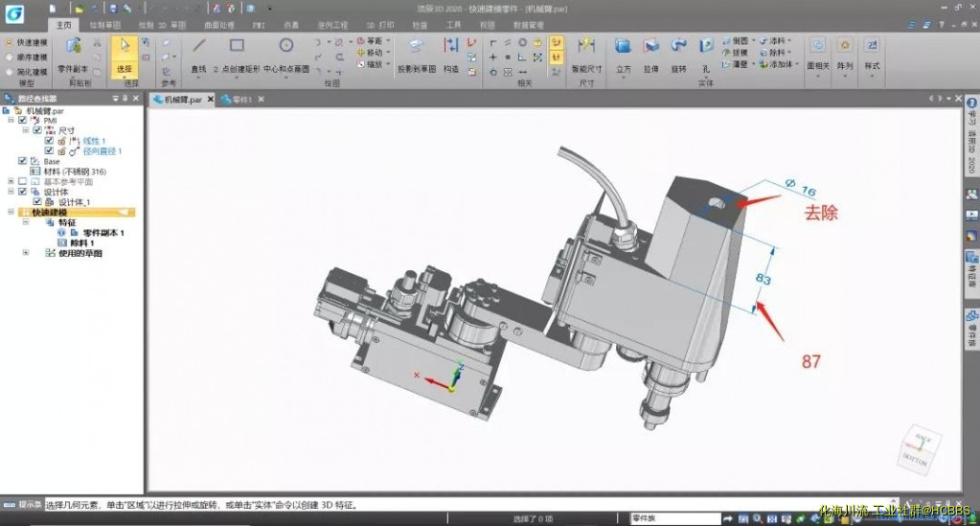Image resolution: width=980 pixels, height=526 pixels.
Task: Click the 样式 style icon
Action: pyautogui.click(x=872, y=46)
